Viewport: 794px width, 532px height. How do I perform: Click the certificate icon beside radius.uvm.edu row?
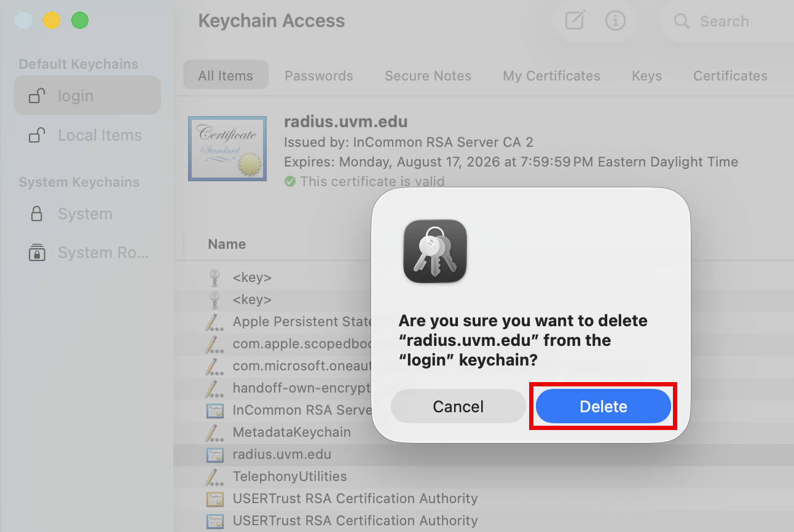click(214, 454)
